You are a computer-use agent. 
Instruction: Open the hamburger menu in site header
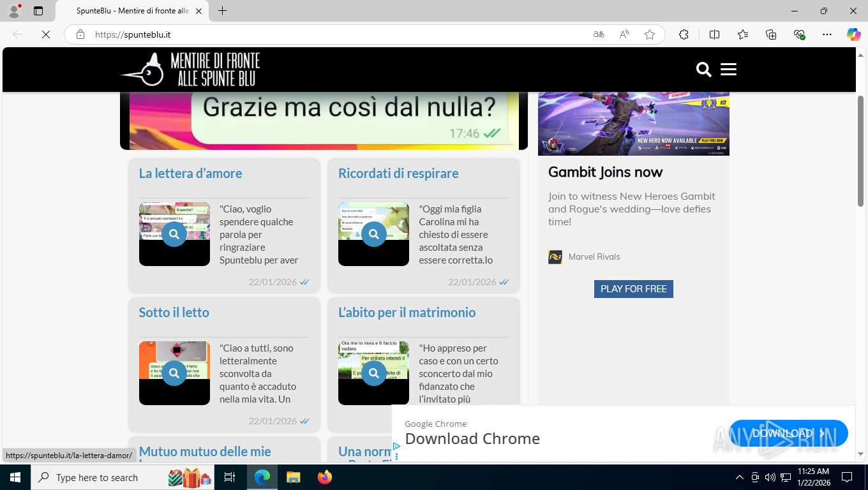point(728,69)
